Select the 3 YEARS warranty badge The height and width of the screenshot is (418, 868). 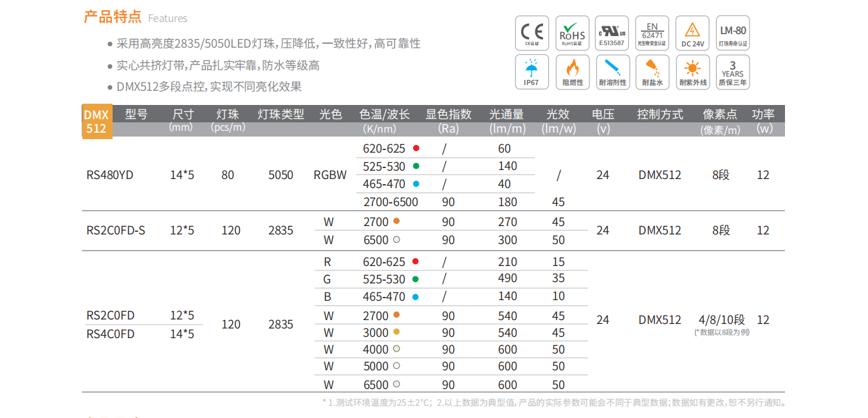733,71
